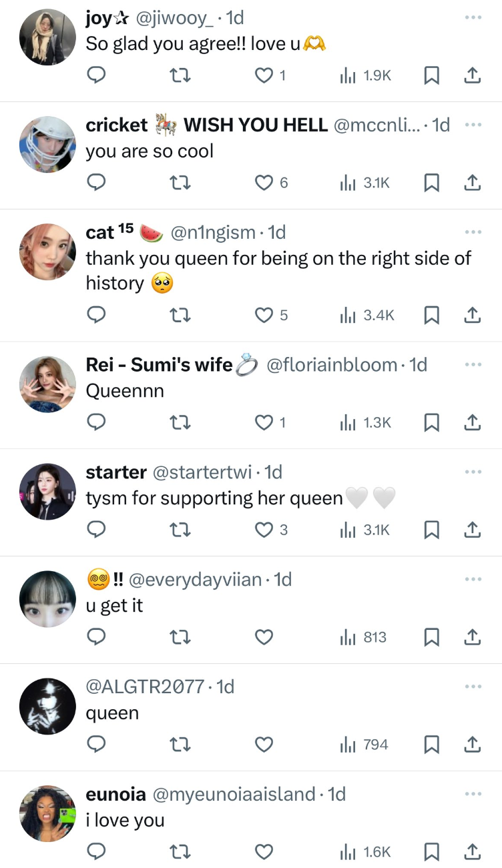Screen dimensions: 502x868
Task: Open @floriainbloom profile via handle
Action: click(331, 365)
